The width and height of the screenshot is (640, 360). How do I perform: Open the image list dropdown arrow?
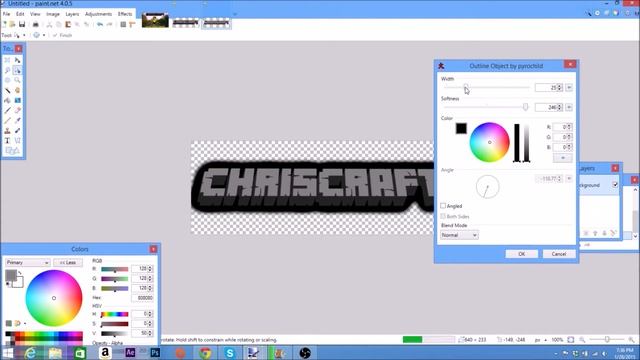click(x=235, y=14)
